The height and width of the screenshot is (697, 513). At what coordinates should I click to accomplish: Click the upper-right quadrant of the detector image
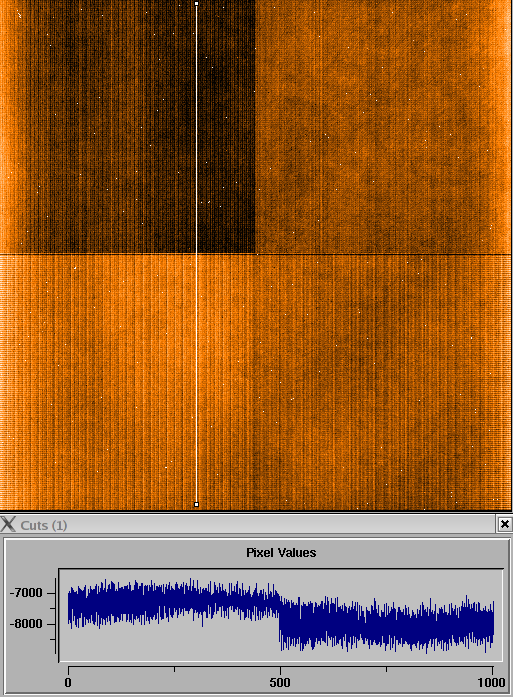point(383,127)
